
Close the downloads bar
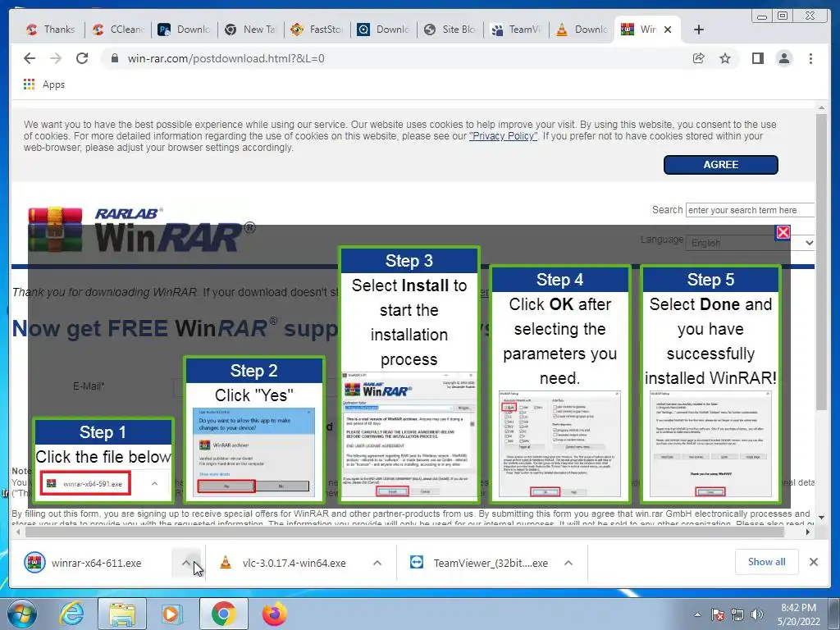[x=813, y=562]
